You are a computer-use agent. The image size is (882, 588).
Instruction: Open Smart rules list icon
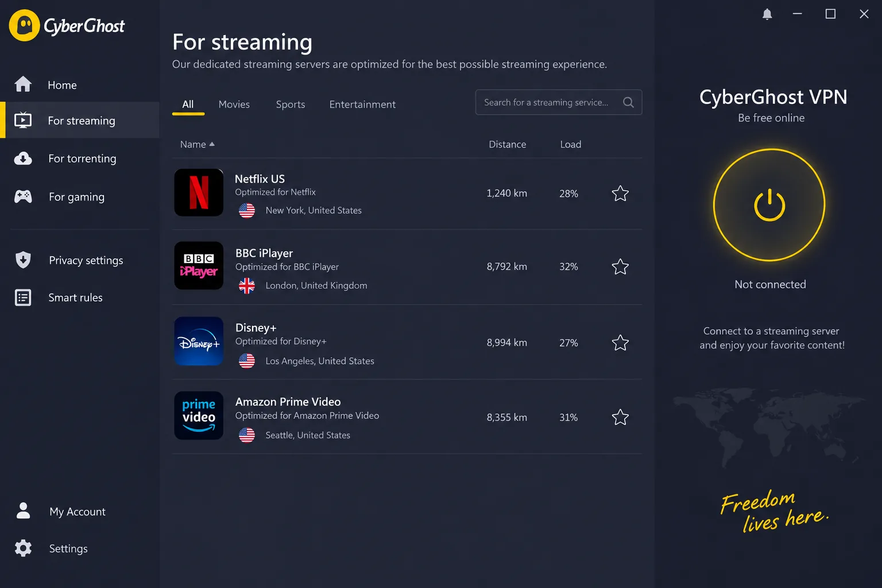[23, 297]
